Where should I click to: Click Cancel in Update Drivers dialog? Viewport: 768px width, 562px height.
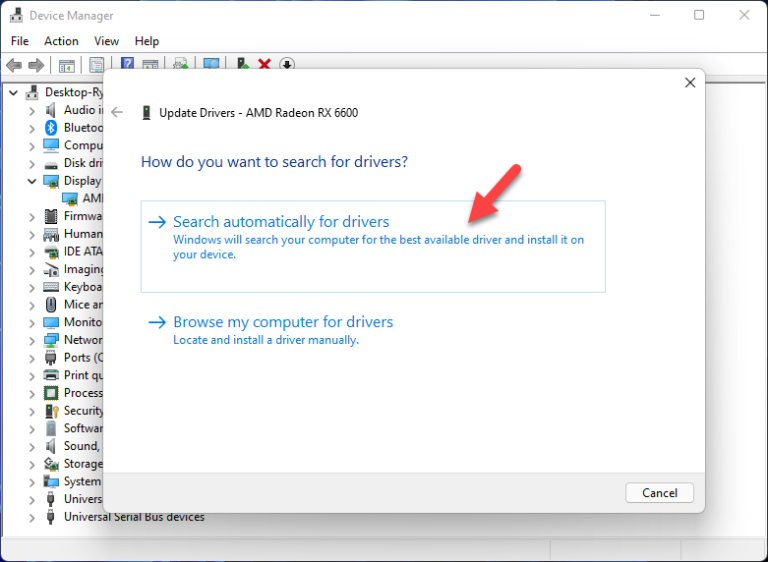659,493
